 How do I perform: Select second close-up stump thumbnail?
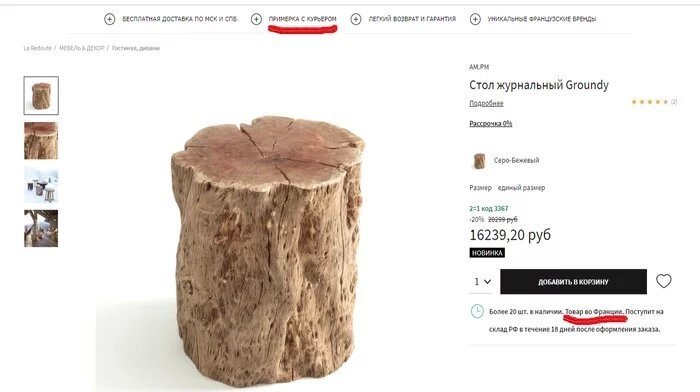41,141
